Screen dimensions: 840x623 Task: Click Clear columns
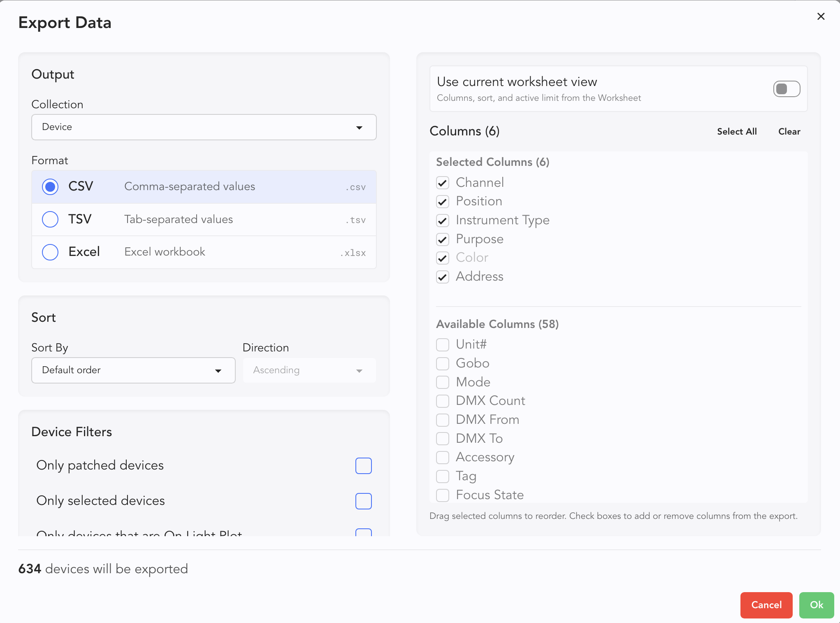789,132
